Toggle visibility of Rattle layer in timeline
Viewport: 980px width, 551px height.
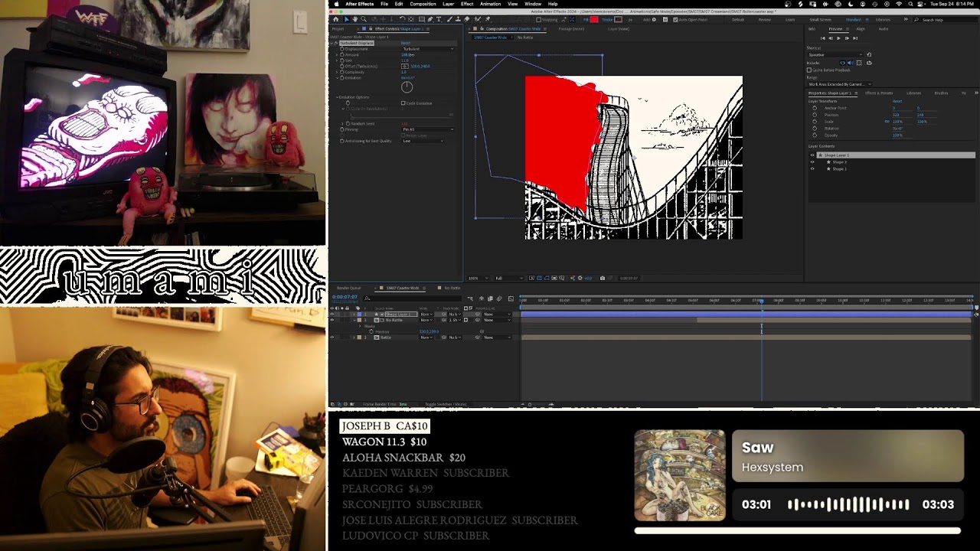click(x=332, y=337)
